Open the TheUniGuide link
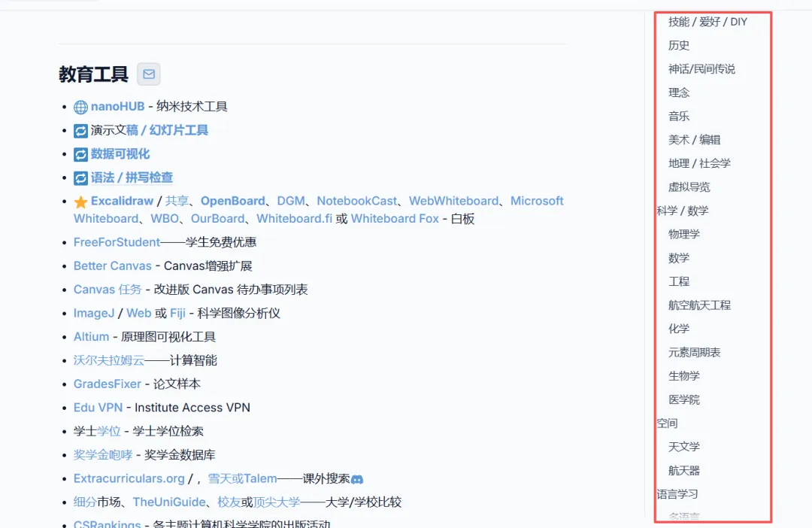812x528 pixels. (169, 502)
